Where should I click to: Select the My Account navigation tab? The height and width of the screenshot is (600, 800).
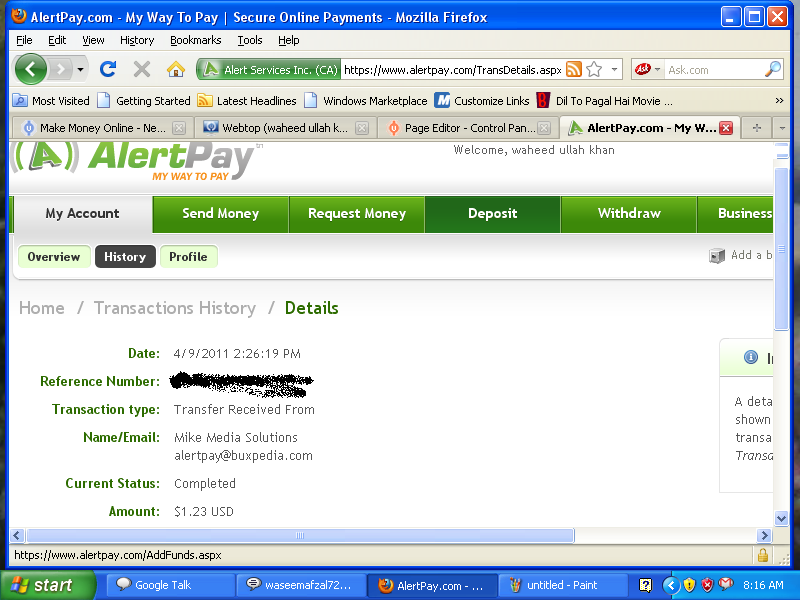[x=82, y=213]
